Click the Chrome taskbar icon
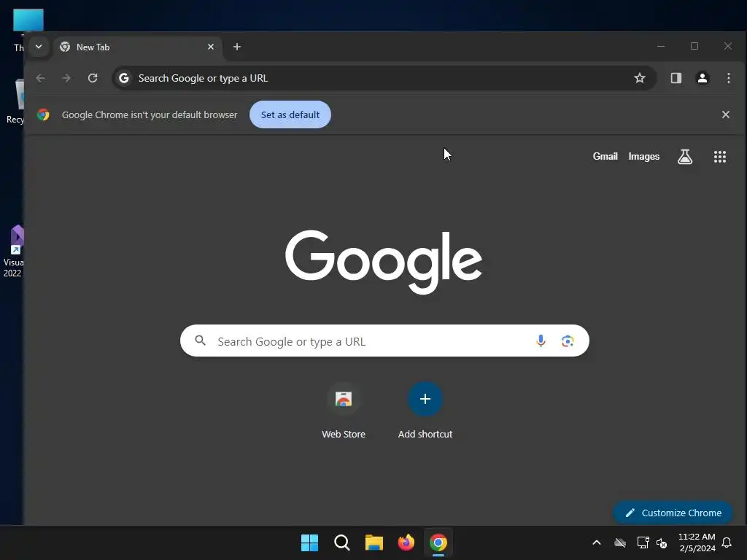The image size is (747, 560). (x=438, y=542)
